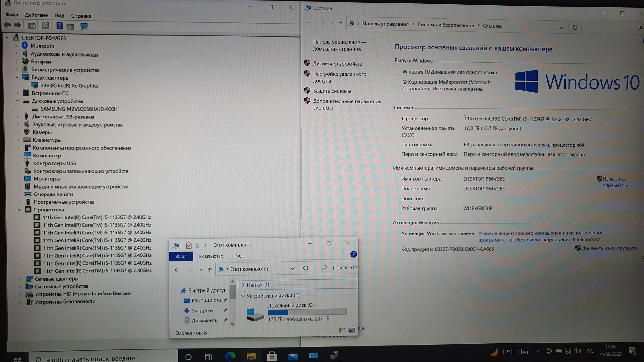644x362 pixels.
Task: Expand the Мониторы node
Action: coord(19,179)
